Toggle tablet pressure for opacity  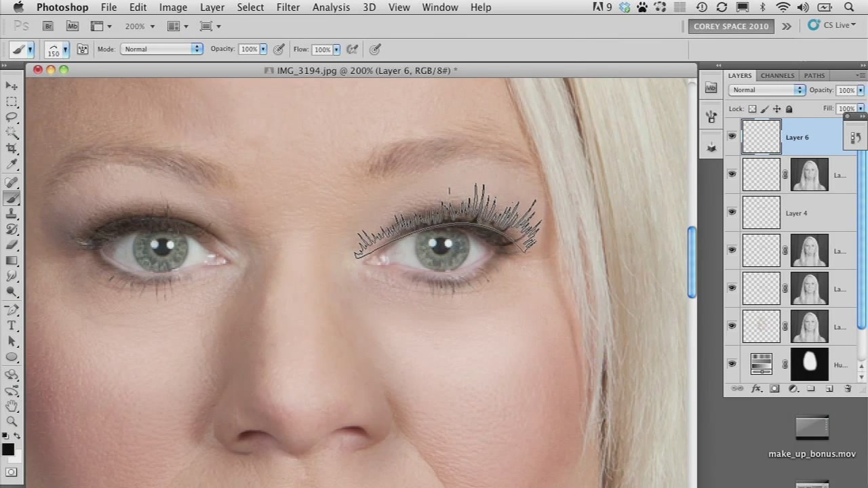[x=279, y=49]
